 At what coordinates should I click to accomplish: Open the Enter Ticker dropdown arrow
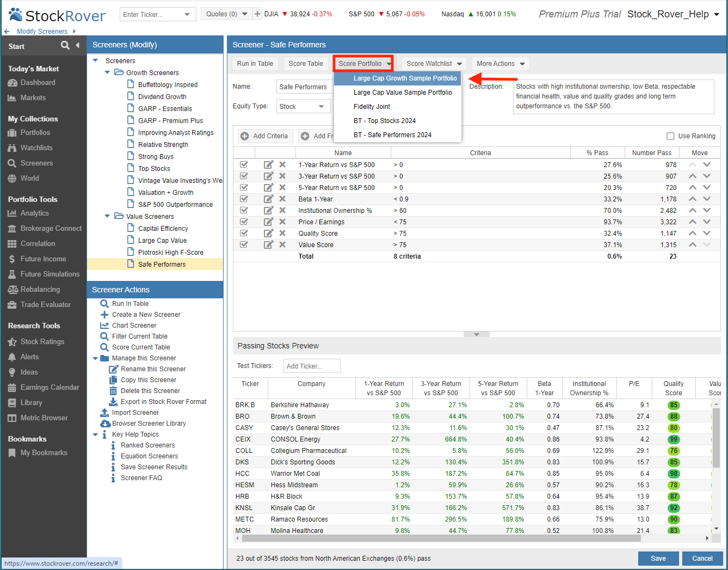[188, 15]
